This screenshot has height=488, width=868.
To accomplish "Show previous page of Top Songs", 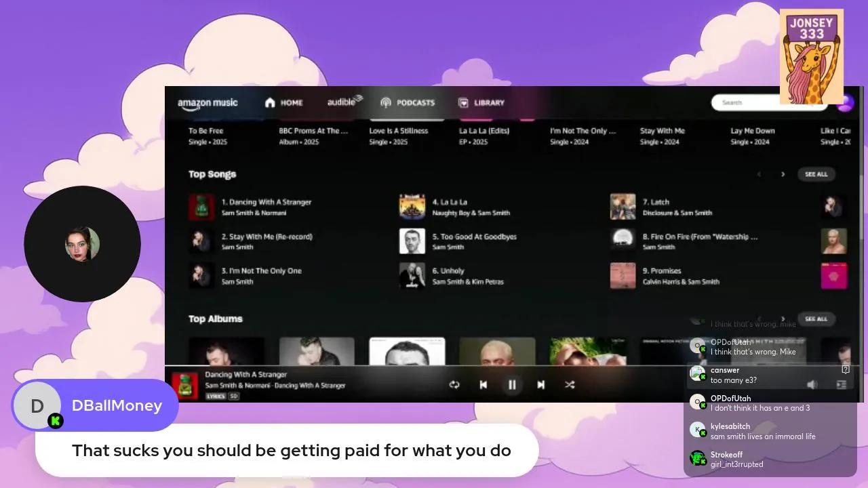I will pos(759,174).
